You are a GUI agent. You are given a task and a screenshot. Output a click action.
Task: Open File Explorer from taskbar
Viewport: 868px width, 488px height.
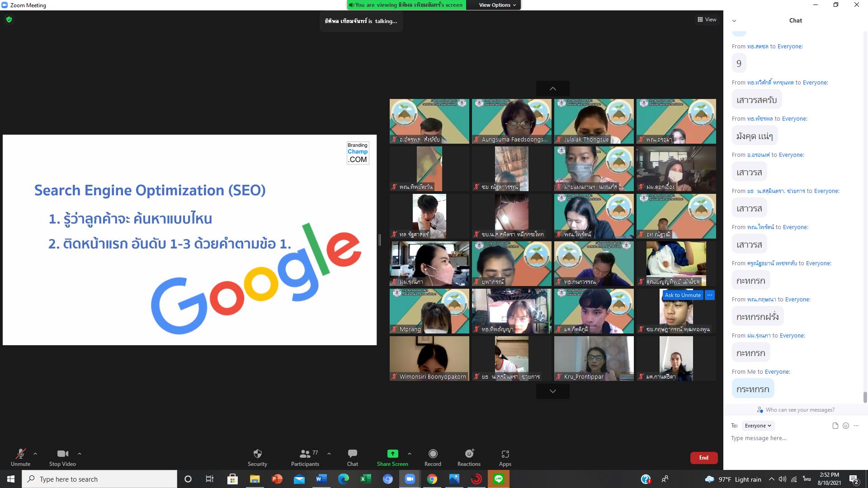(255, 479)
